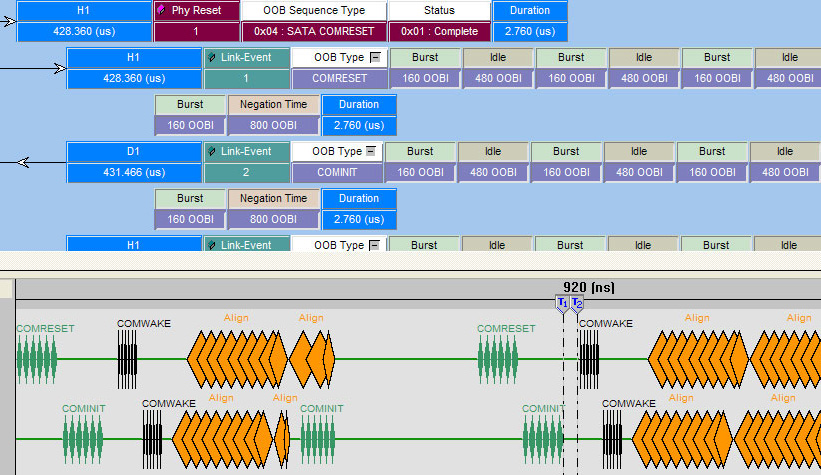Click the middle COMINIT burst in the lower waveform
Screen dimensions: 821x475
pyautogui.click(x=318, y=439)
